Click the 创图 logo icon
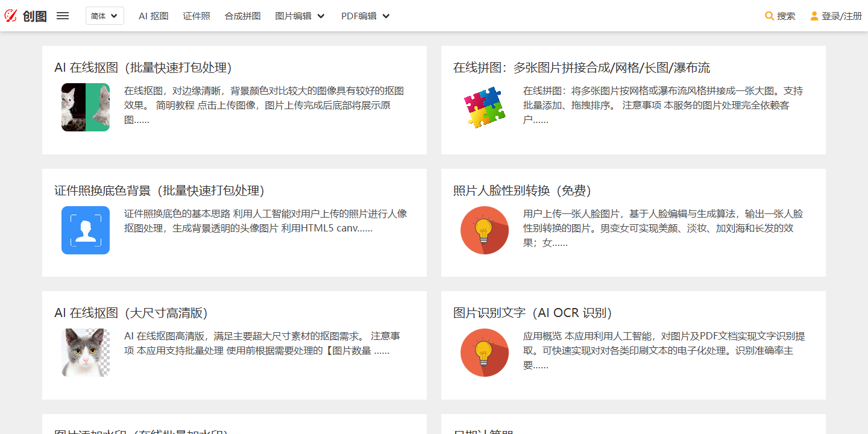Viewport: 868px width, 434px height. click(x=11, y=16)
